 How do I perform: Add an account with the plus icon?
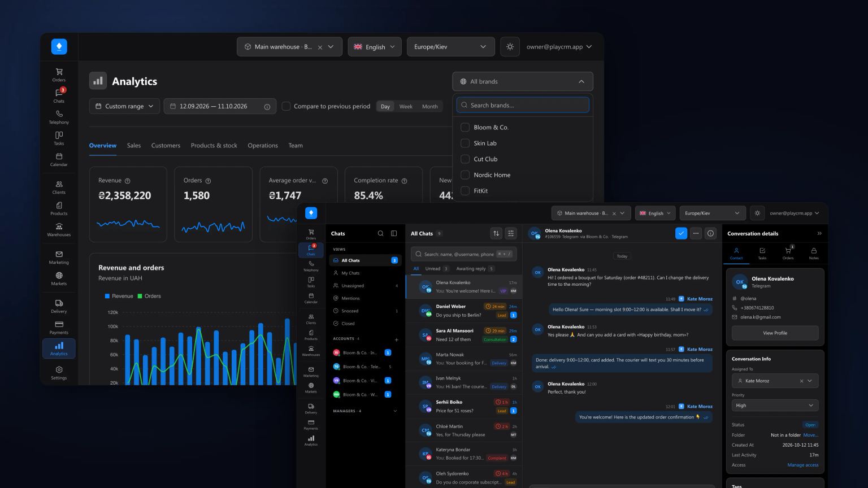coord(396,339)
